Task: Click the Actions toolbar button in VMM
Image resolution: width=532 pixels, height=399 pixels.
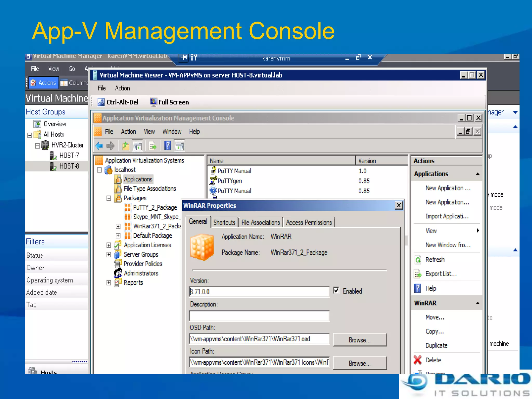Action: coord(44,83)
